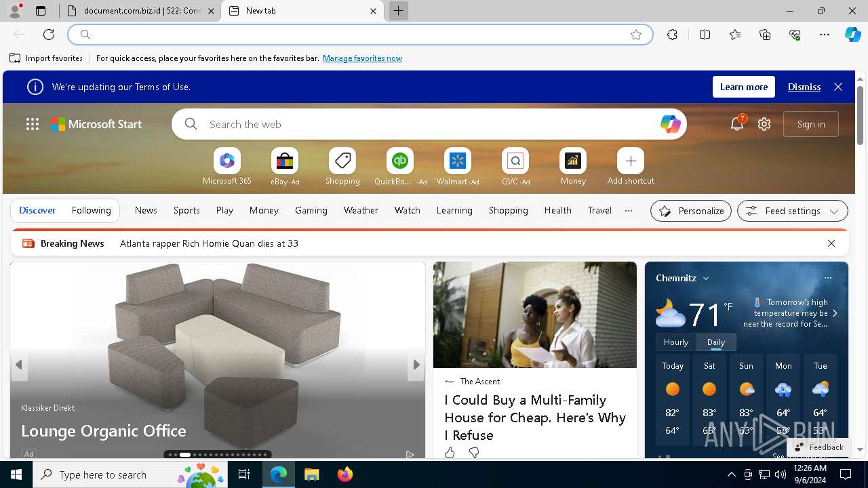
Task: Open Manage favorites now link
Action: coord(362,58)
